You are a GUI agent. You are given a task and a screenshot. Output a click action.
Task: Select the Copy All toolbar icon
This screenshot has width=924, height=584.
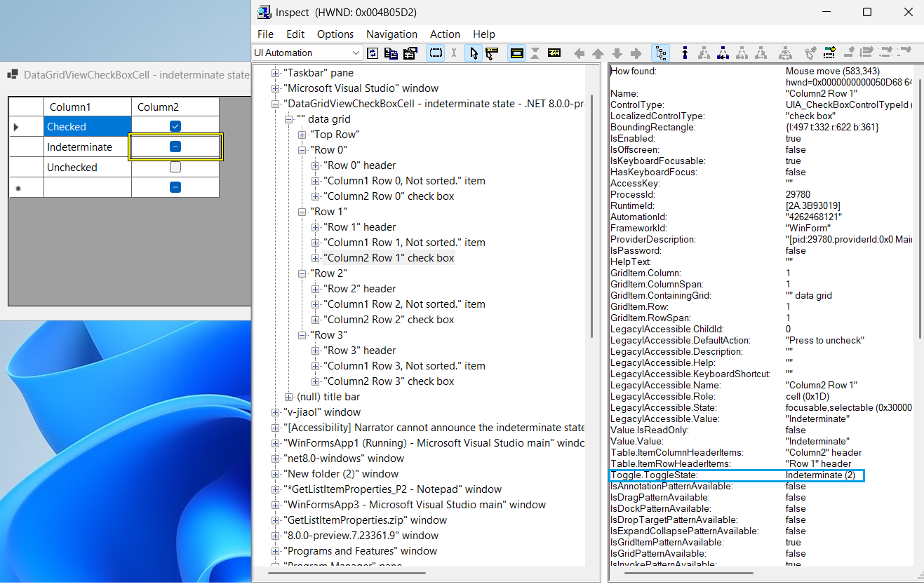point(391,53)
